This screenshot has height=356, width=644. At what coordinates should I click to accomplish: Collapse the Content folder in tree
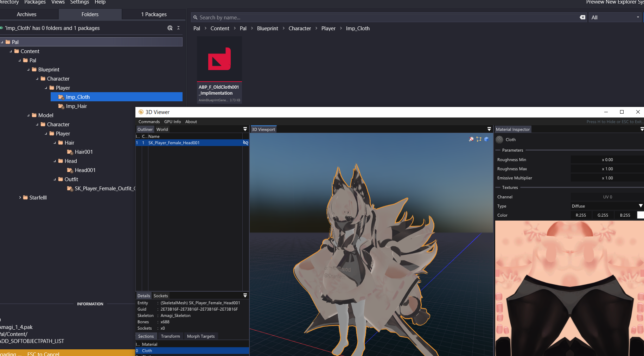[x=11, y=51]
